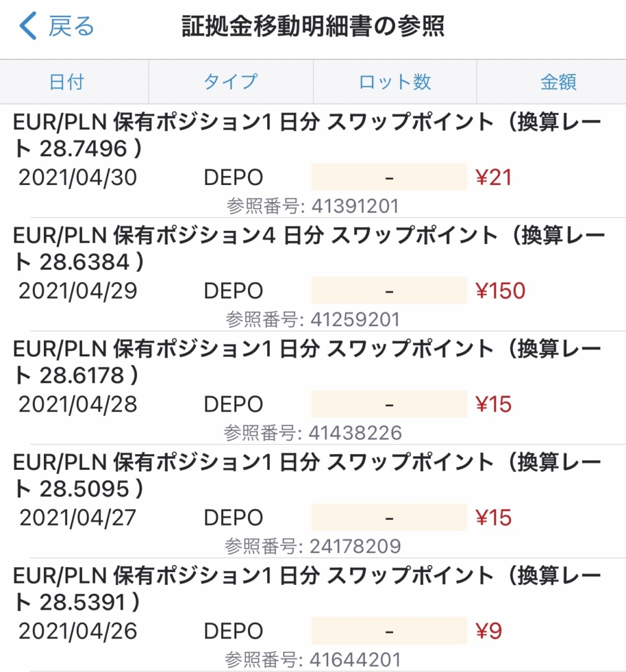Tap the ¥9 amount
Viewport: 626px width, 672px height.
(488, 631)
